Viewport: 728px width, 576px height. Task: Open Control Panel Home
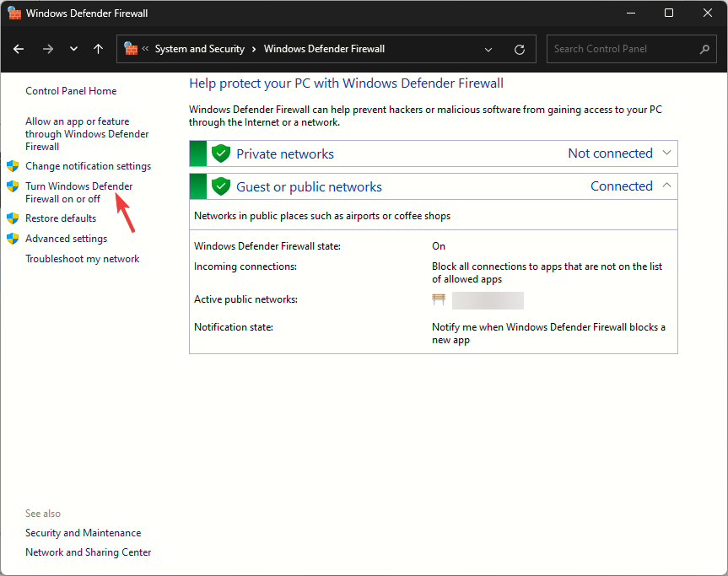[x=71, y=90]
